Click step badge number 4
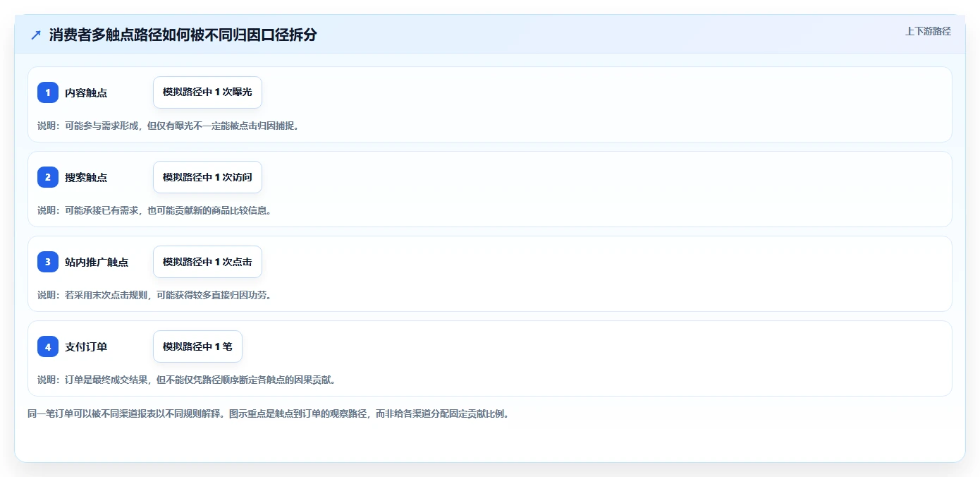 pyautogui.click(x=48, y=346)
